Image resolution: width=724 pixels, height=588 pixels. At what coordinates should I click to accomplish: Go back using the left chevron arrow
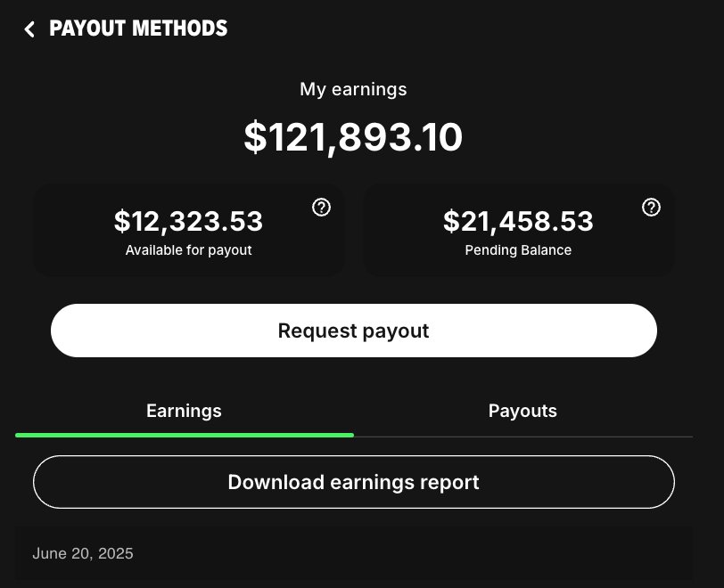coord(29,29)
